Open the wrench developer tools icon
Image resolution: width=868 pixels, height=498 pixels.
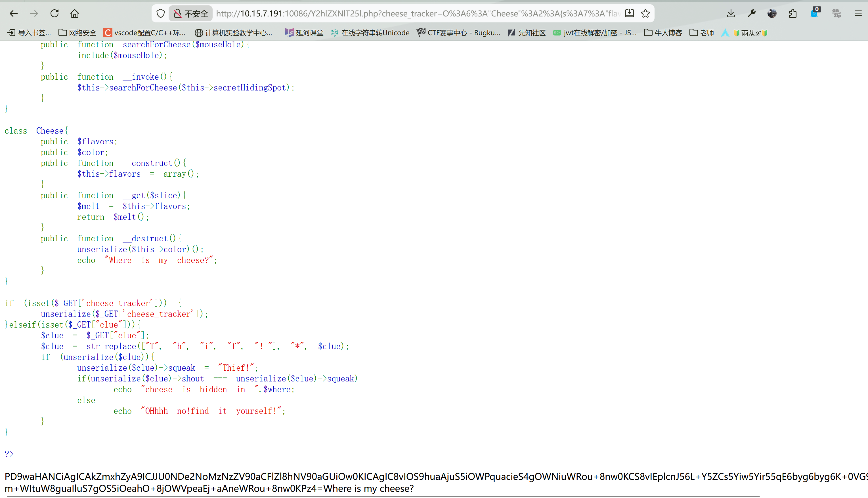(751, 14)
